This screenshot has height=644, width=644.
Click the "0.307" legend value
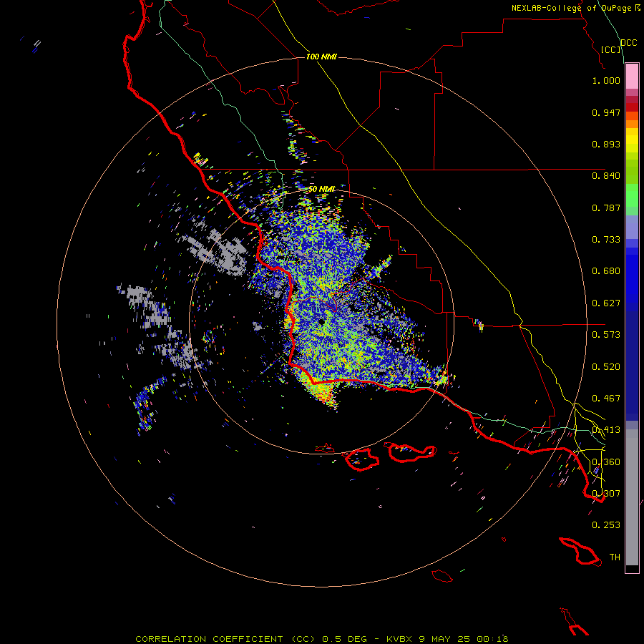tap(606, 494)
